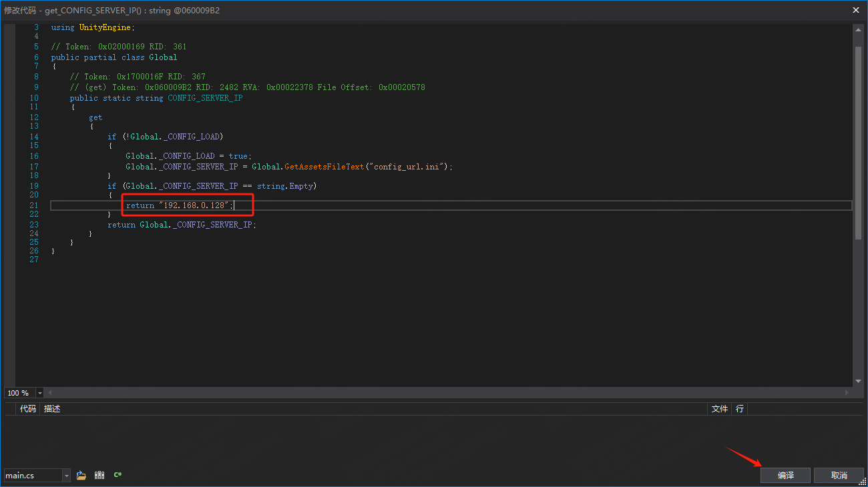Click the vertical scrollbar up arrow
Viewport: 868px width, 487px height.
[858, 30]
